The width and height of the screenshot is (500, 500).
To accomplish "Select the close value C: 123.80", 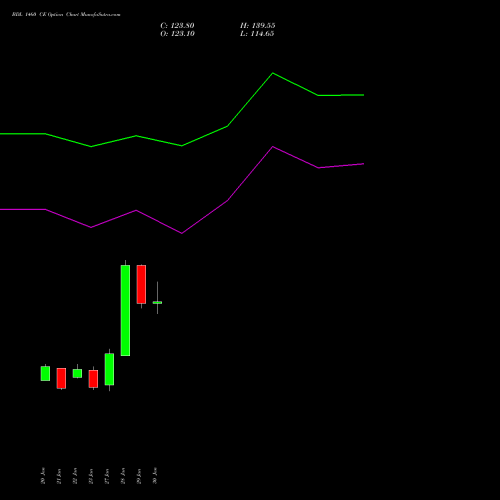I will [x=177, y=26].
